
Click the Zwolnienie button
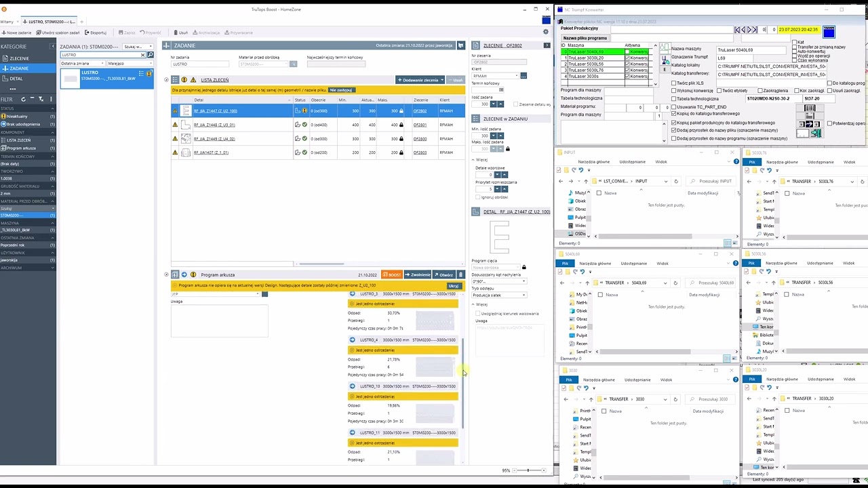tap(418, 274)
